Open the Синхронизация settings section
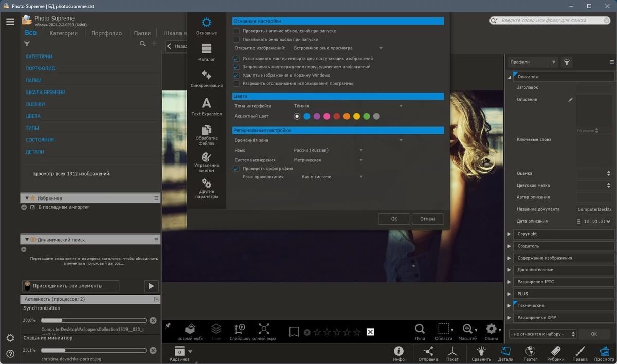Screen dimensions: 617x364 coord(207,79)
